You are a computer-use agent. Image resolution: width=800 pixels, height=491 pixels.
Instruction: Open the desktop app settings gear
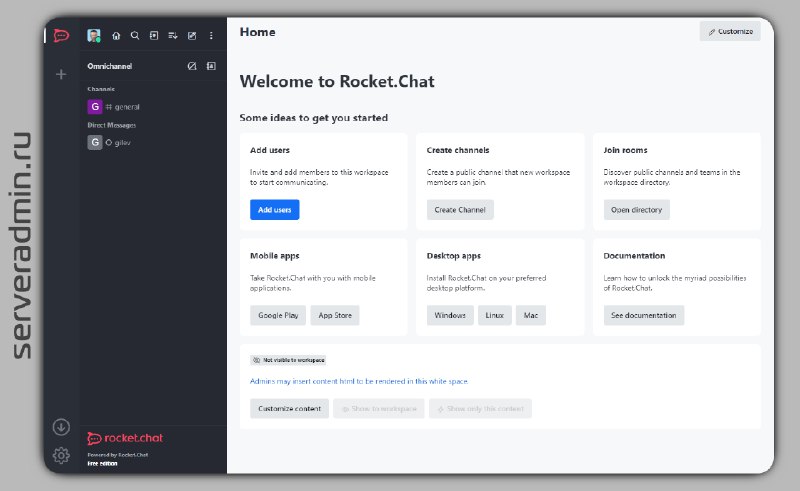[x=61, y=455]
